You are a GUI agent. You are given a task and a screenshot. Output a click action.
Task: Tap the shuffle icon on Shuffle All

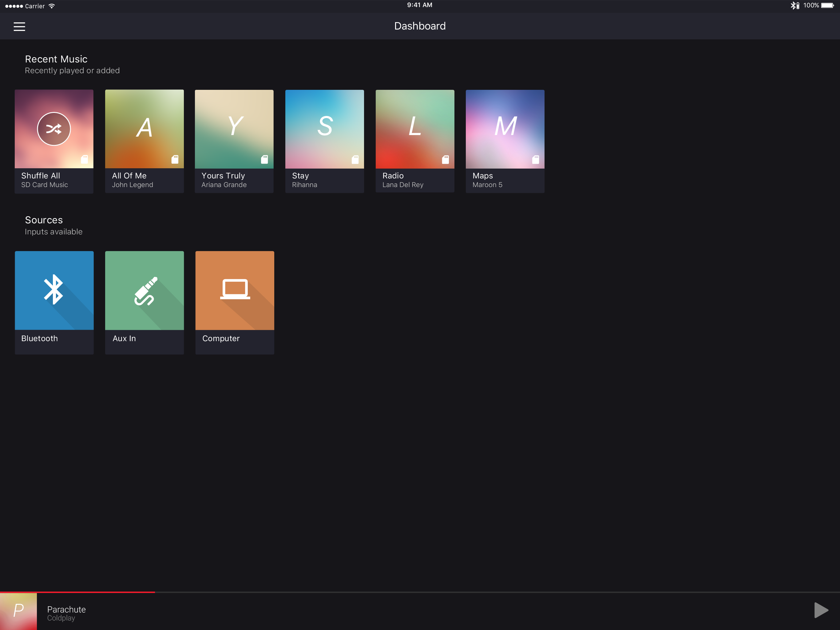(x=54, y=129)
